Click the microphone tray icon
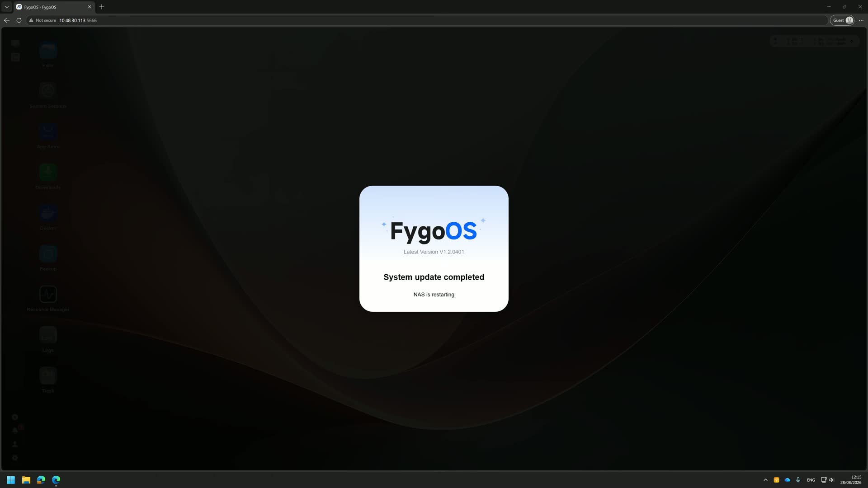Image resolution: width=868 pixels, height=488 pixels. [x=798, y=480]
